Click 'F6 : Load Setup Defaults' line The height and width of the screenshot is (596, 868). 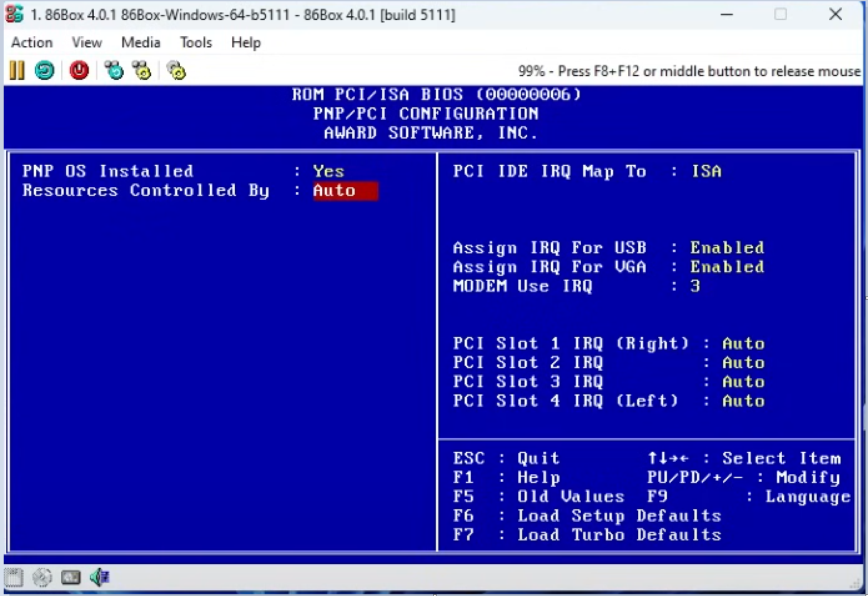(x=587, y=515)
